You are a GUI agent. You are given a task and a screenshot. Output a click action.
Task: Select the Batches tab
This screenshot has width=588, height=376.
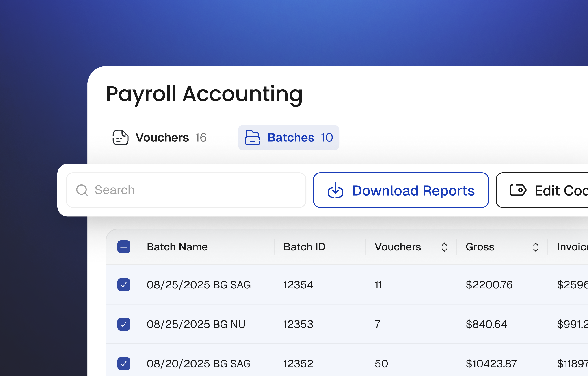click(288, 137)
